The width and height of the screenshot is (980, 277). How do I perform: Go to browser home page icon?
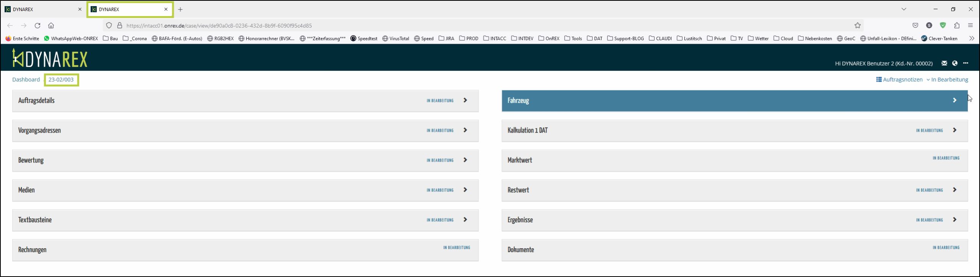pyautogui.click(x=51, y=26)
